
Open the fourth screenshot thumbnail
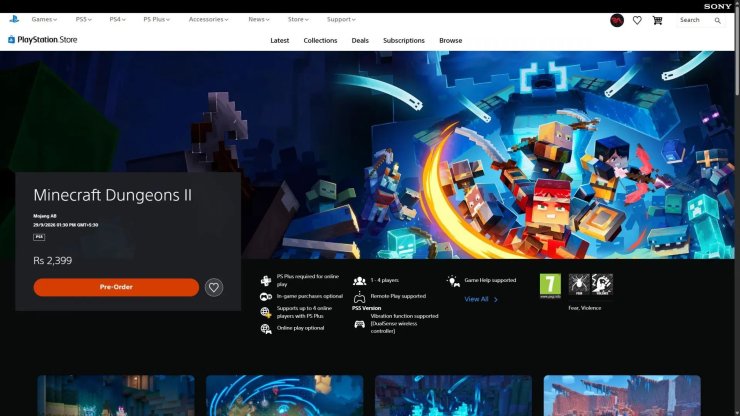622,396
